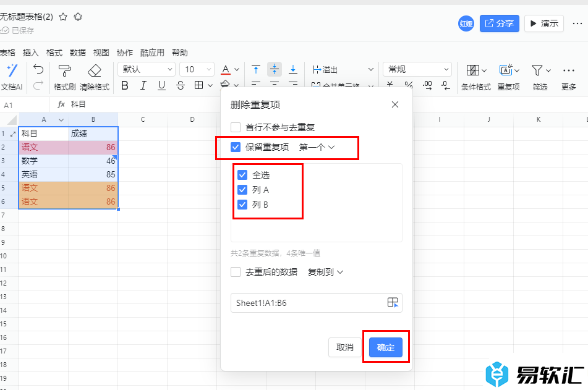The width and height of the screenshot is (588, 390).
Task: Open the font size dropdown
Action: [197, 69]
